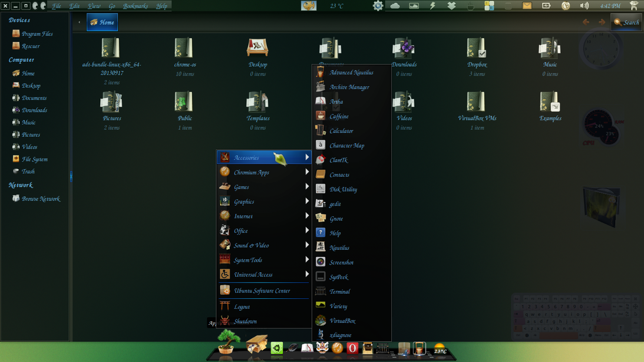Go back with the left arrow
The width and height of the screenshot is (644, 362).
tap(586, 22)
